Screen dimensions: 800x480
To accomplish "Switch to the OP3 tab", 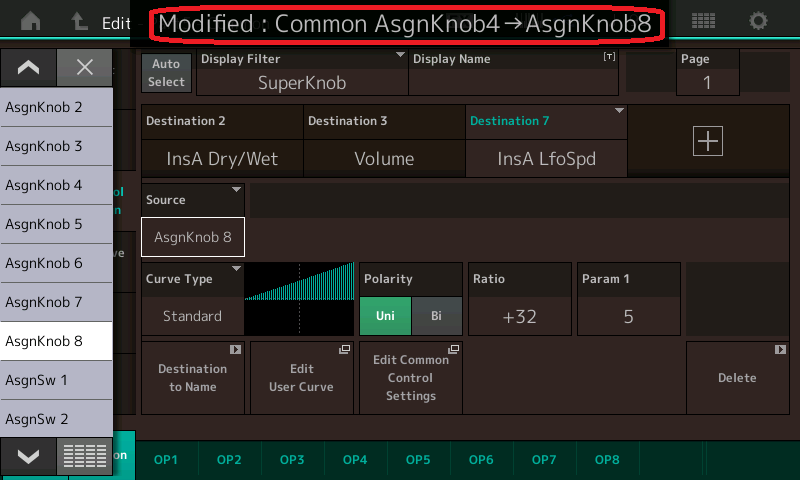I will 292,460.
